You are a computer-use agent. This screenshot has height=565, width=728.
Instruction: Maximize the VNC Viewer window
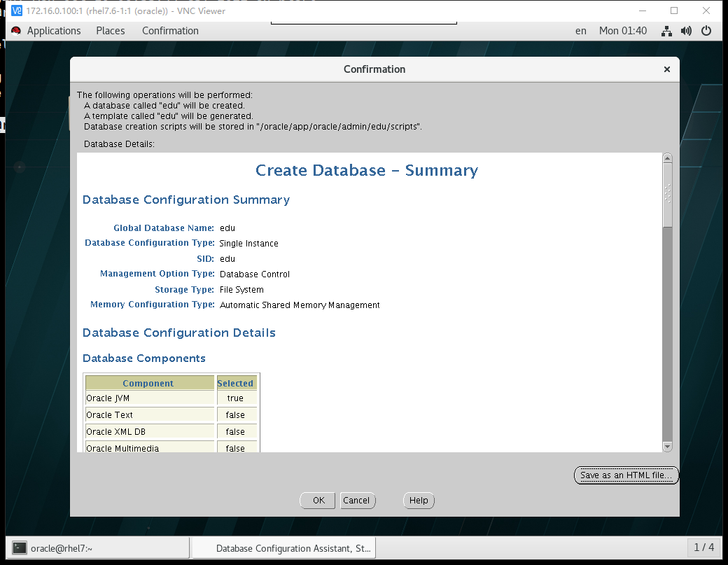coord(674,11)
